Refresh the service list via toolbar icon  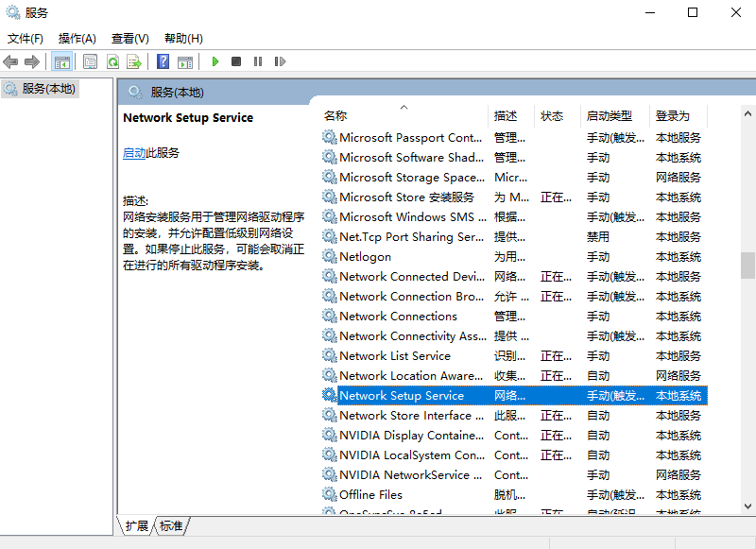click(x=113, y=61)
